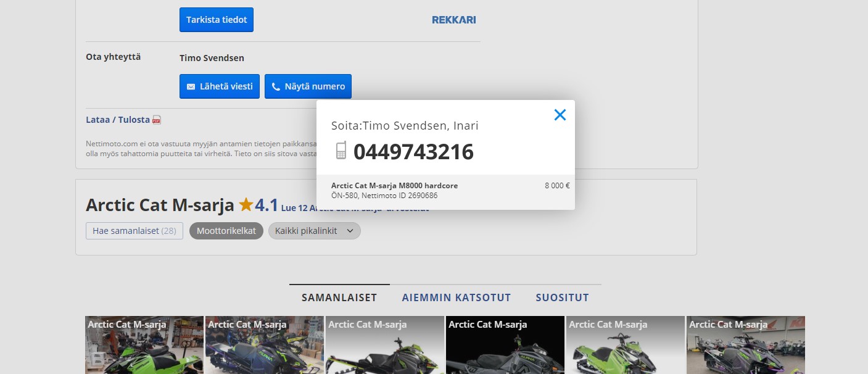Open second Arctic Cat M-sarja thumbnail

[x=265, y=345]
